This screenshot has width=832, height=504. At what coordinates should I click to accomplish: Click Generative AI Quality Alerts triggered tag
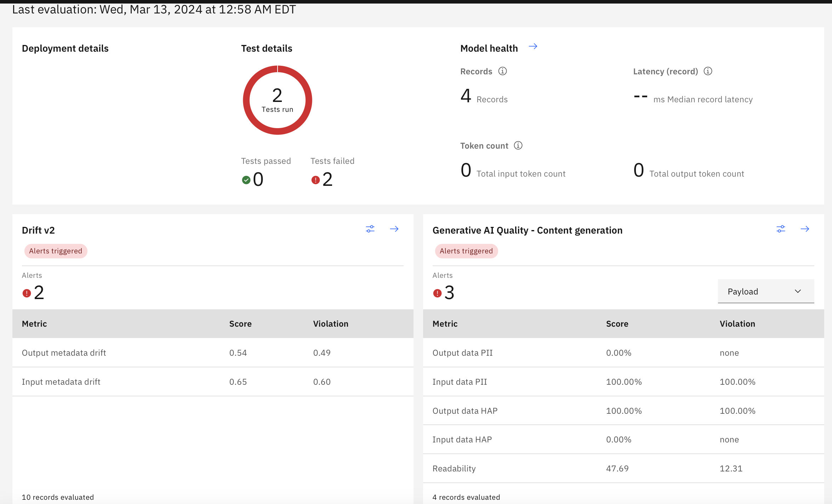click(466, 251)
